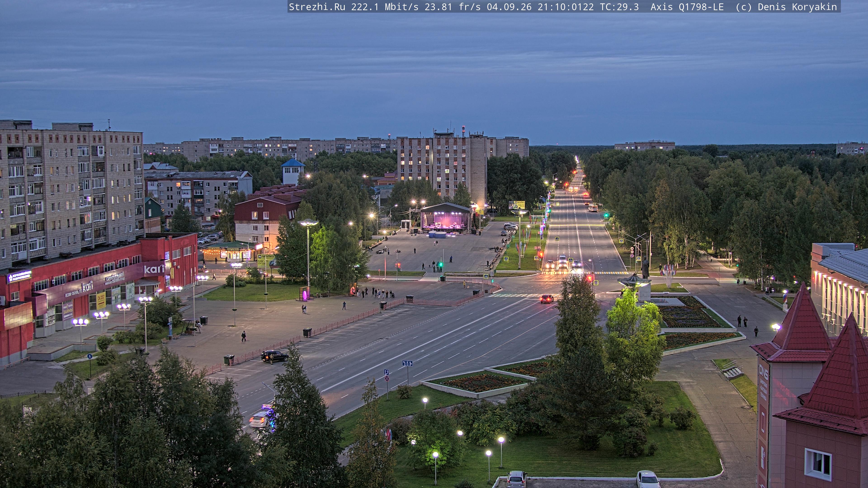Image resolution: width=868 pixels, height=488 pixels.
Task: Click the yellow billboard near the stage
Action: coord(517,205)
